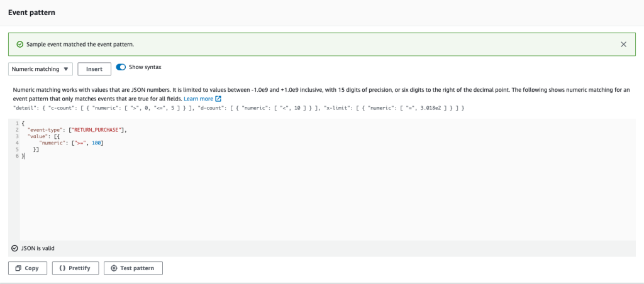Click the number 100 in the editor
The height and width of the screenshot is (284, 644).
click(x=96, y=143)
